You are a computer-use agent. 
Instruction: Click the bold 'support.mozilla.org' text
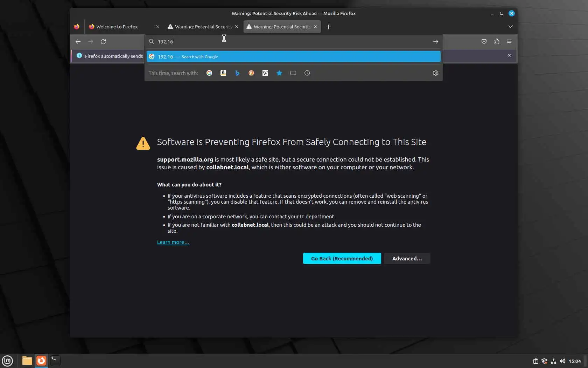[185, 159]
